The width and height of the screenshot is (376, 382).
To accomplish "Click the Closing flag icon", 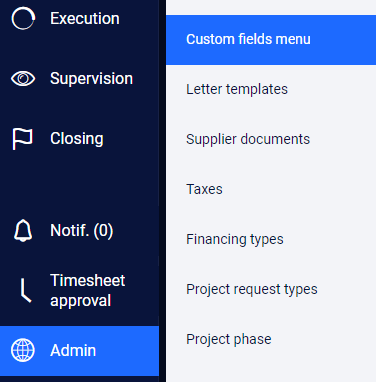I will click(22, 139).
